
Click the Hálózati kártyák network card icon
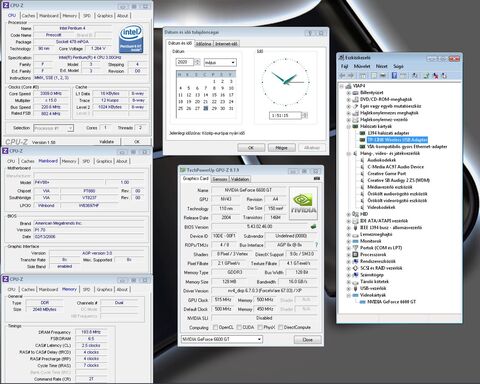pyautogui.click(x=355, y=126)
